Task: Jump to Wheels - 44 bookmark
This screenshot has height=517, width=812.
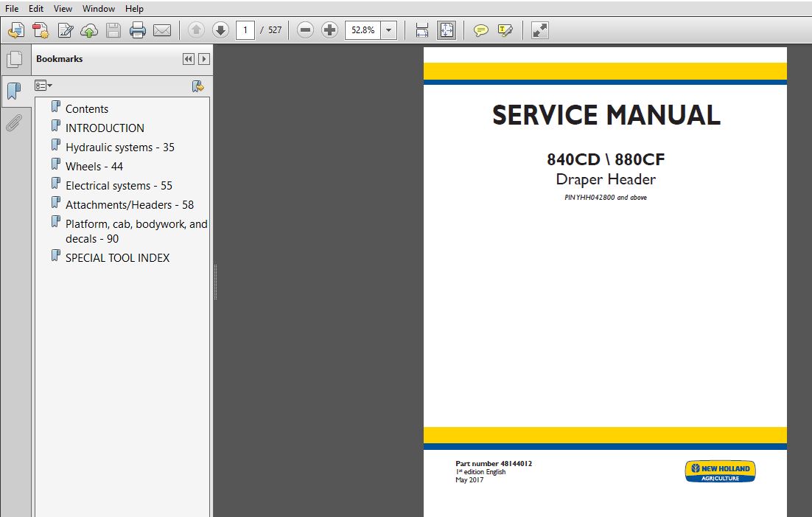Action: (94, 167)
